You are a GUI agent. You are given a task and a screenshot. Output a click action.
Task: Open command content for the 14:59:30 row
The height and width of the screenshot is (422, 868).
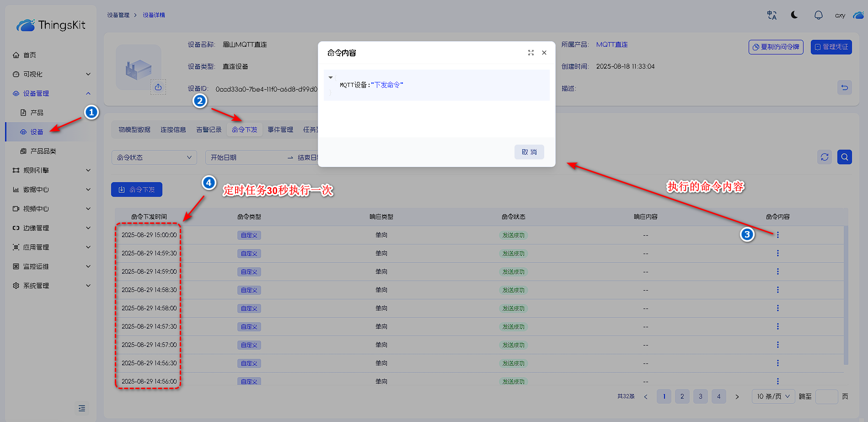(777, 253)
